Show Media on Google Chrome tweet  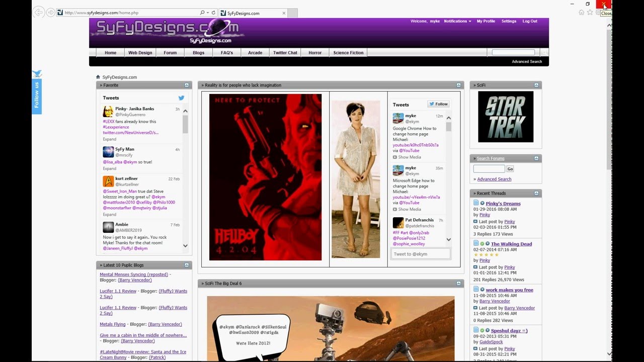tap(407, 157)
